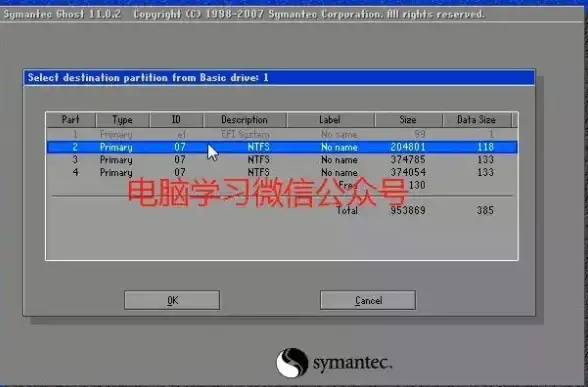Click the Part column header
Viewport: 588px width, 387px height.
[x=71, y=120]
